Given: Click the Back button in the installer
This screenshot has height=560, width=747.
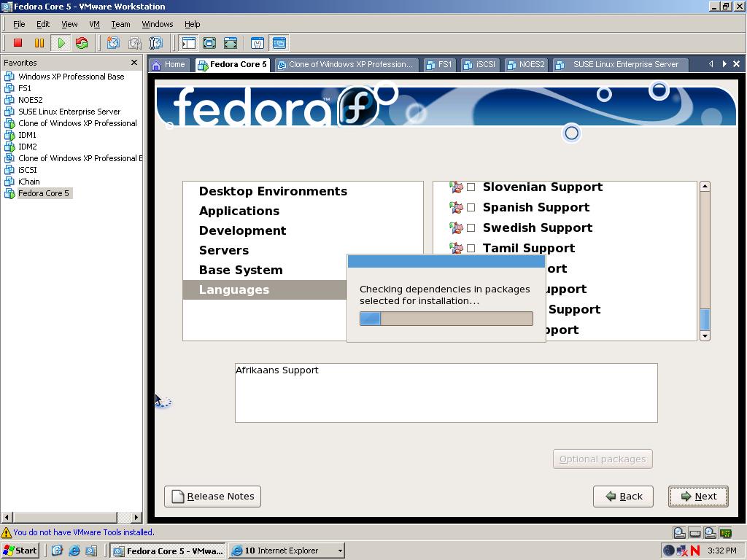Looking at the screenshot, I should [x=623, y=497].
